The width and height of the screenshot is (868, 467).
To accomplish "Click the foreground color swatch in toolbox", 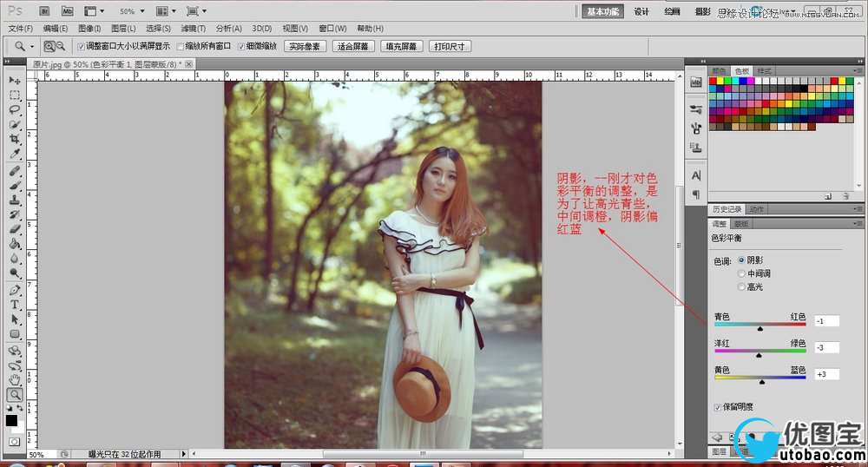I will point(11,420).
